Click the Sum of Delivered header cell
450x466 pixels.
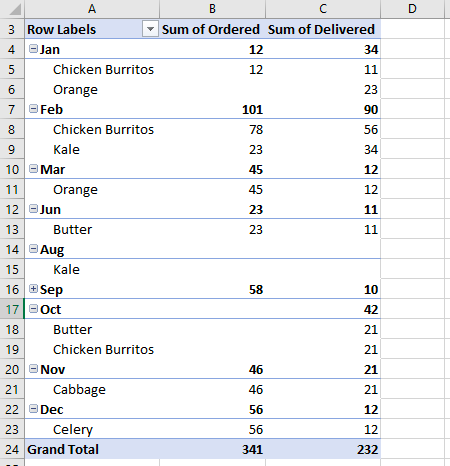pyautogui.click(x=323, y=29)
